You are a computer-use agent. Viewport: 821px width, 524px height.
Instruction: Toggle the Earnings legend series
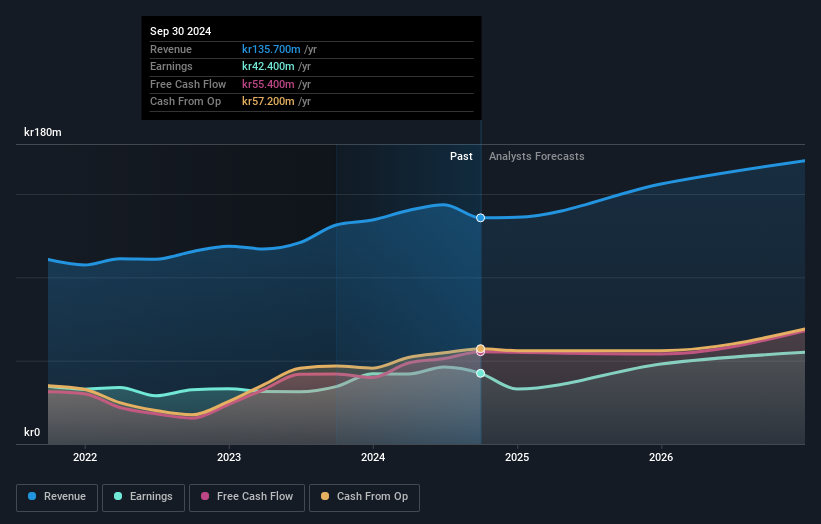(143, 497)
